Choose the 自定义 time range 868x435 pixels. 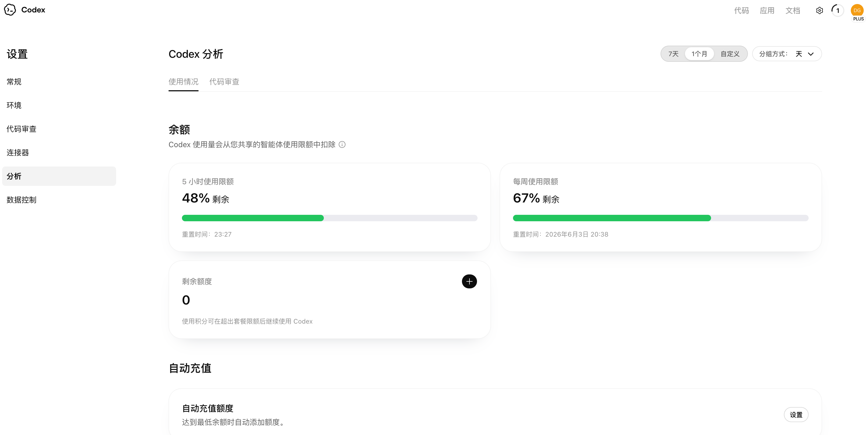click(730, 54)
